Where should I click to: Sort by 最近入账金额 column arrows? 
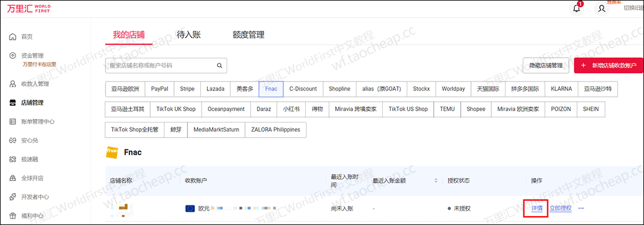pyautogui.click(x=436, y=181)
